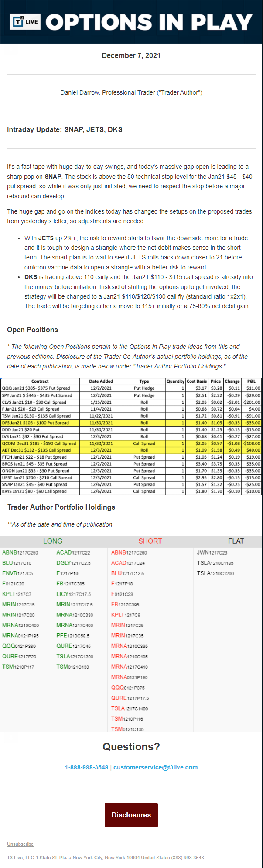Click the P&L table column header
The width and height of the screenshot is (263, 868).
(251, 381)
